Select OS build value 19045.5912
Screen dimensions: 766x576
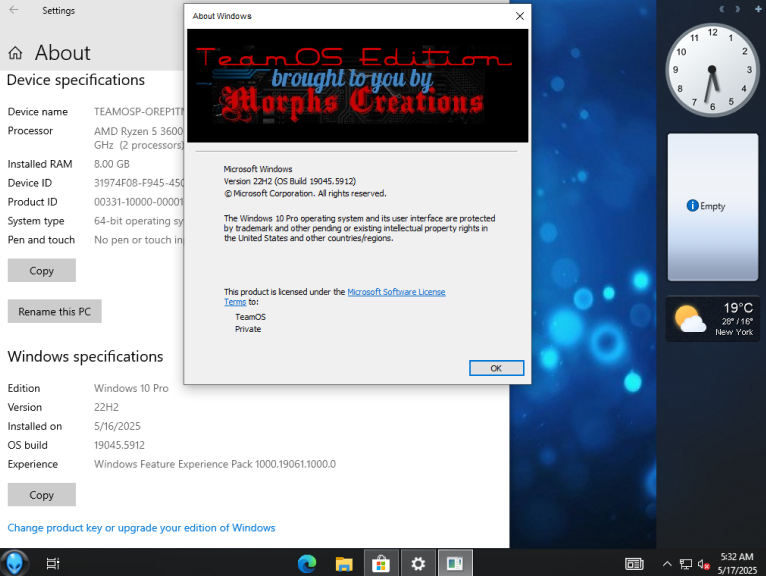[x=119, y=445]
